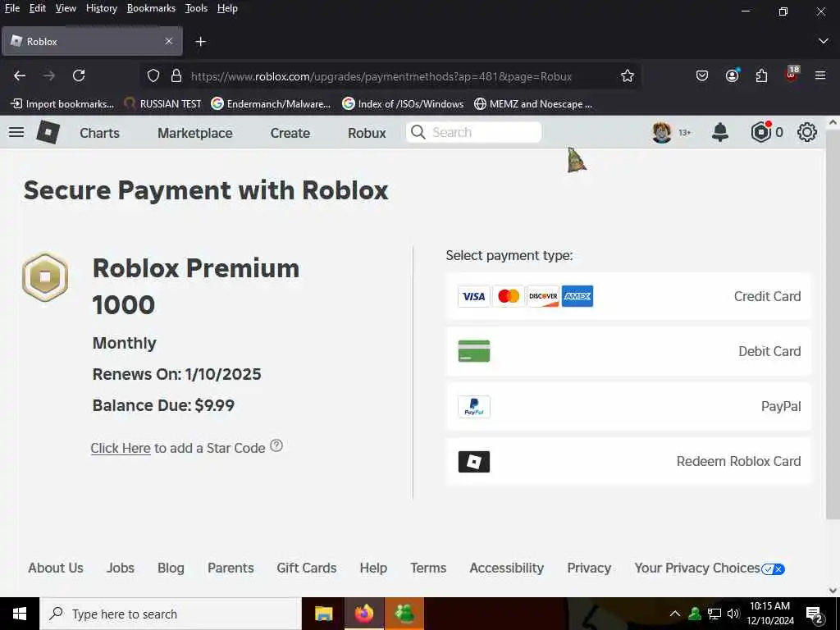Open the Privacy footer link

[589, 568]
